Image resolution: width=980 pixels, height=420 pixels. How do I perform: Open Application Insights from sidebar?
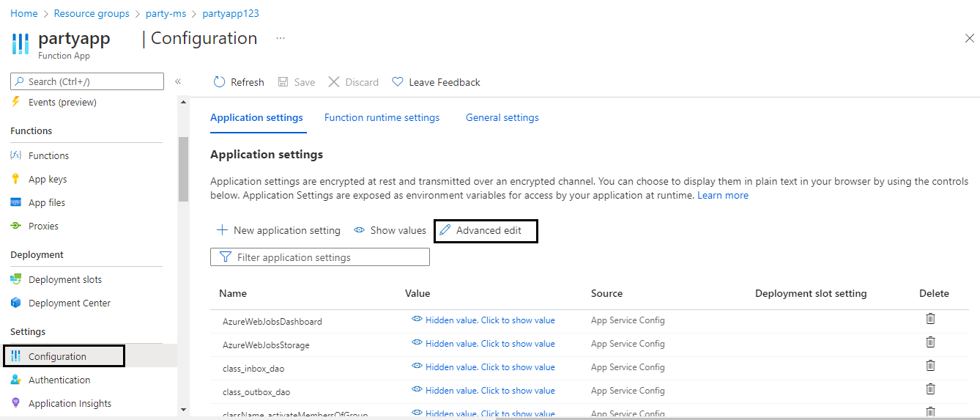point(70,403)
